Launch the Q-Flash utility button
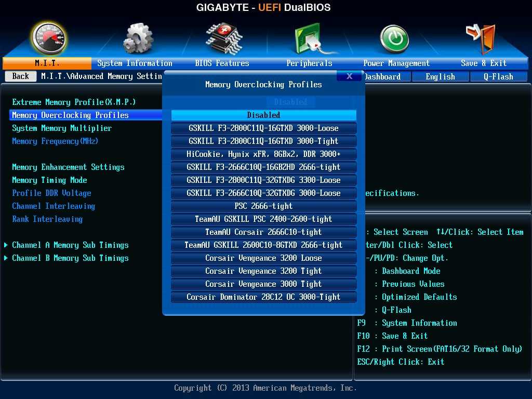The width and height of the screenshot is (532, 399). click(498, 77)
